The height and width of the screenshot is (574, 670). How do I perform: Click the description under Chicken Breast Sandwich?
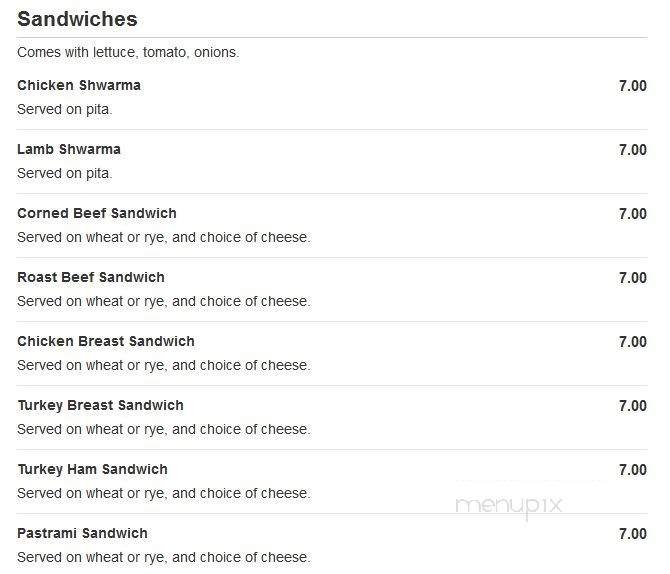pyautogui.click(x=163, y=365)
